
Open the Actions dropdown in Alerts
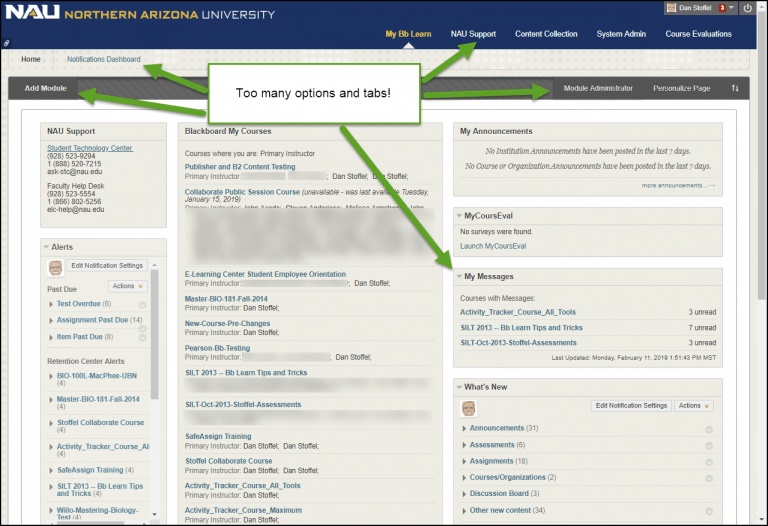tap(128, 286)
